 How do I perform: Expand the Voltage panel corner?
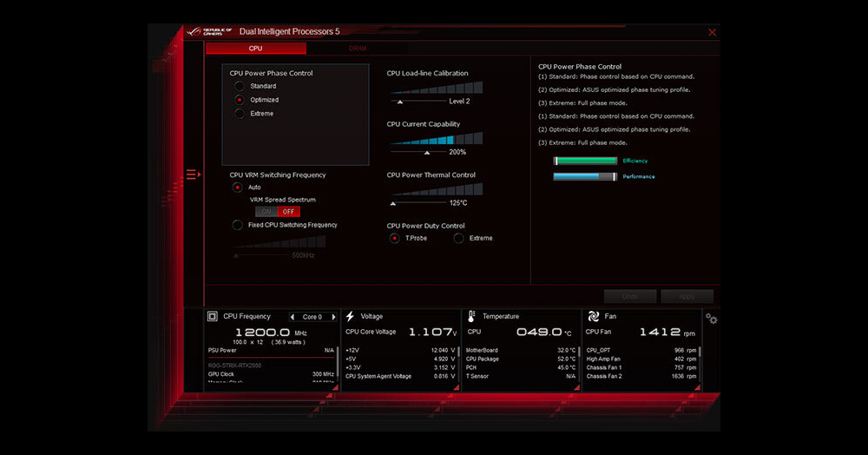click(457, 388)
